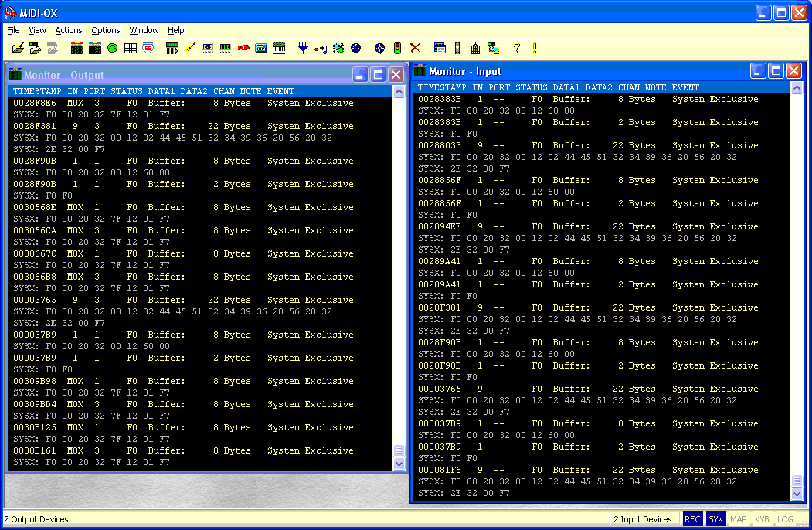
Task: Click the traffic light toolbar icon
Action: tap(397, 49)
